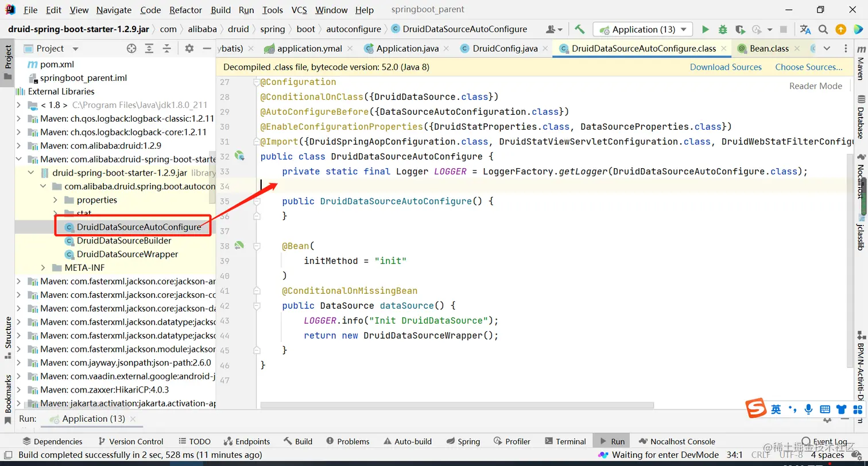The image size is (868, 466).
Task: Select DruidDataSourceWrapper in the project tree
Action: tap(127, 254)
